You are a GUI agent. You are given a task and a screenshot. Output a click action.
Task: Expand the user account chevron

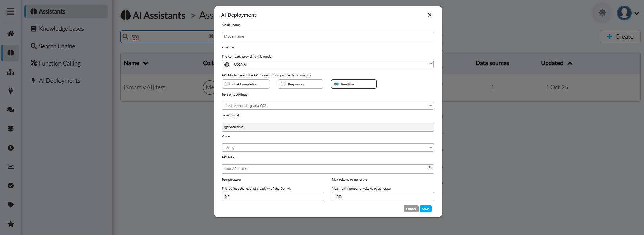pos(637,14)
